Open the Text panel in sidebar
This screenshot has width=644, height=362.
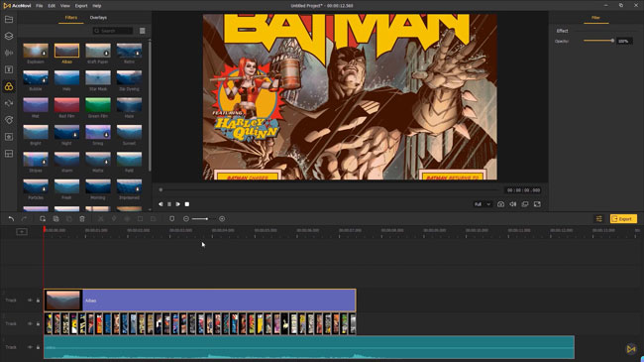(9, 69)
